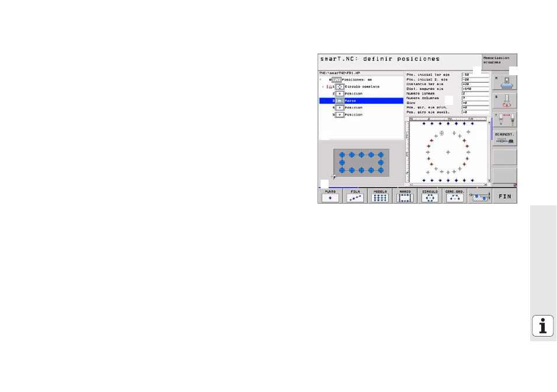The height and width of the screenshot is (392, 557).
Task: Click the 'Pto. inicial 2. eje' input field
Action: tap(475, 79)
